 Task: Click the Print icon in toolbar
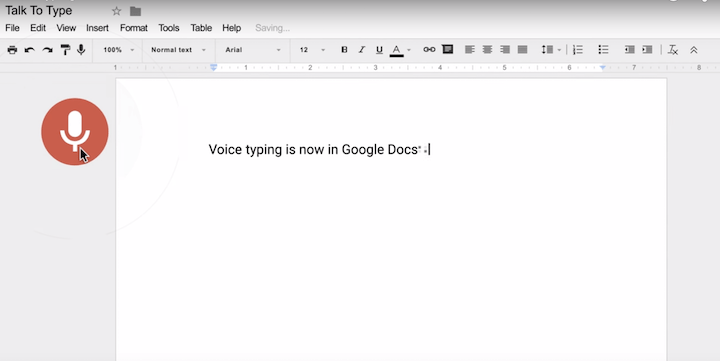tap(12, 50)
